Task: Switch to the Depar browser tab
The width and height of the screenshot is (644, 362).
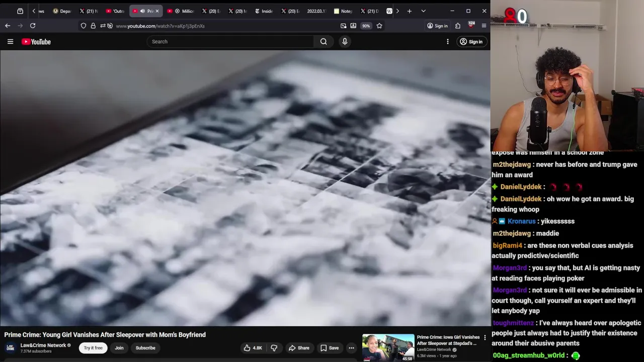Action: pyautogui.click(x=62, y=11)
